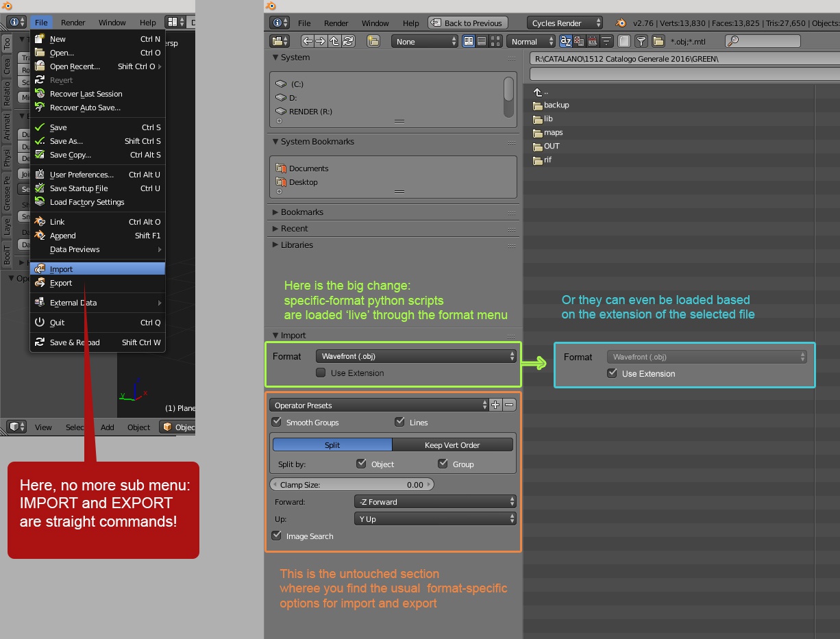Viewport: 840px width, 639px height.
Task: Refresh the file browser list
Action: 347,41
